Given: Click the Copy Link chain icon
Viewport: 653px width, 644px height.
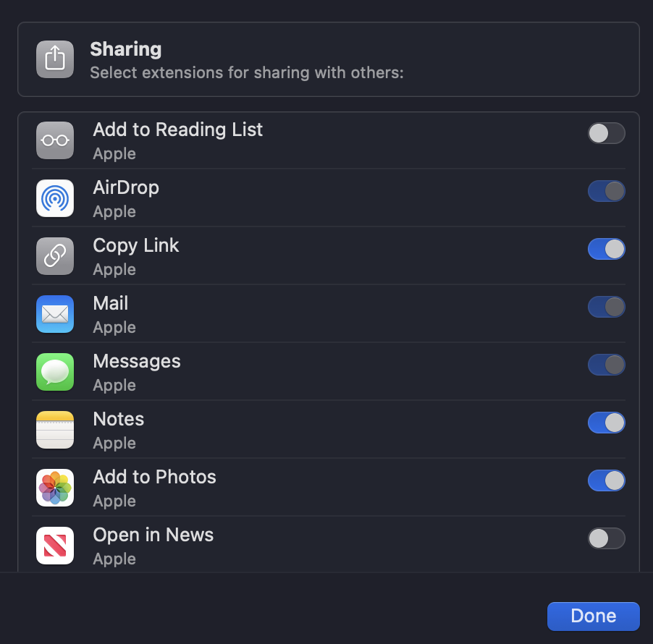Looking at the screenshot, I should [x=55, y=256].
